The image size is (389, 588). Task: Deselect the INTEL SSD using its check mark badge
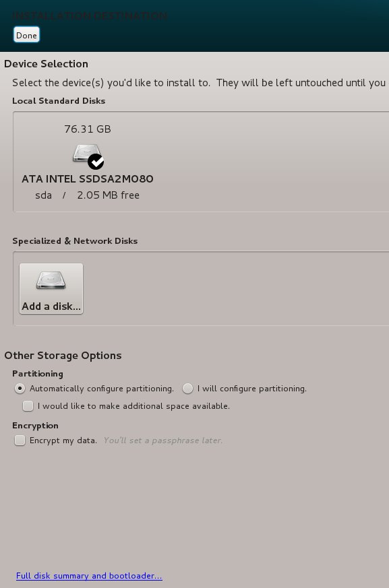click(x=96, y=162)
